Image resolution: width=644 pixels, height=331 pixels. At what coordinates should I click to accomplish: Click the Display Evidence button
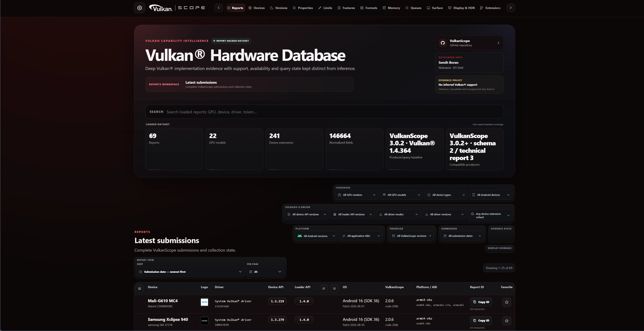click(500, 248)
